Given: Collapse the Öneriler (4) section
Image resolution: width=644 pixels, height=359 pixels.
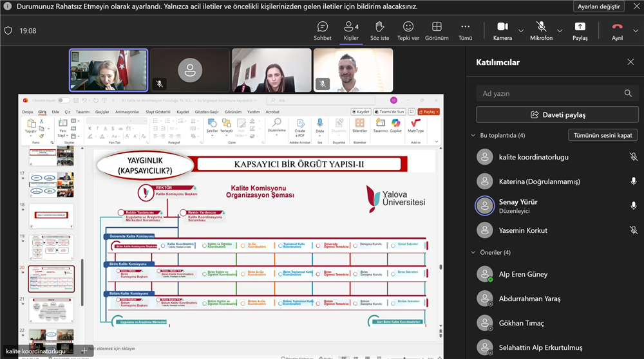Looking at the screenshot, I should [474, 253].
